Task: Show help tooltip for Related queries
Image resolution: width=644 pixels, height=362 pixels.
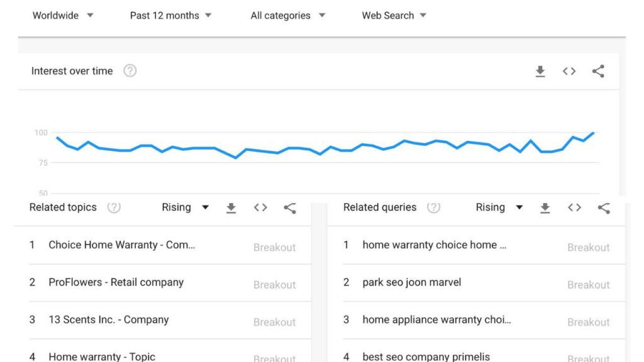Action: click(x=433, y=207)
